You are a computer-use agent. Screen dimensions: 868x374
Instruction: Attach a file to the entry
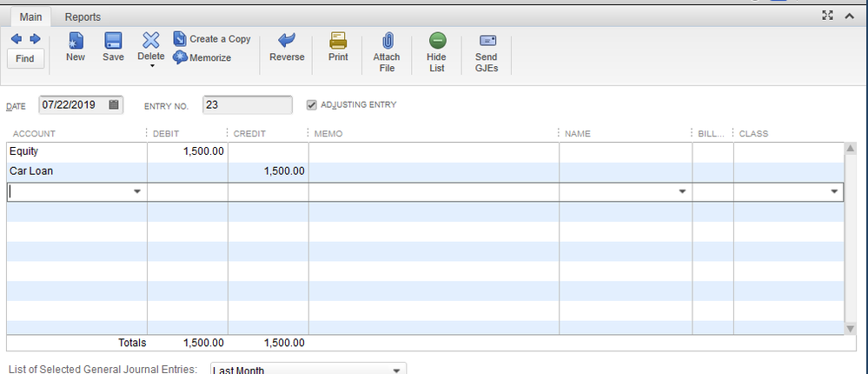(387, 52)
